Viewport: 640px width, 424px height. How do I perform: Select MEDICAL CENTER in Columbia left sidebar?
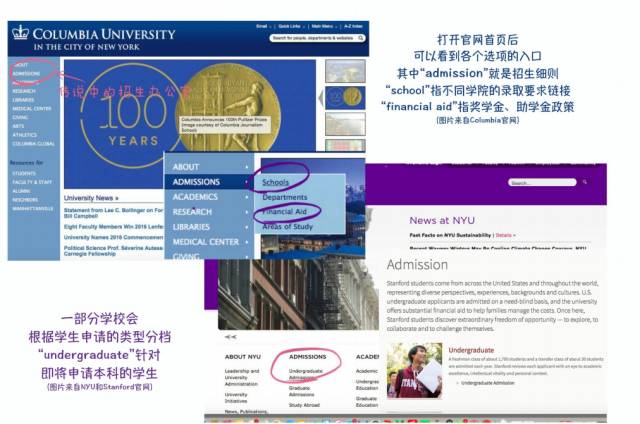pos(32,109)
